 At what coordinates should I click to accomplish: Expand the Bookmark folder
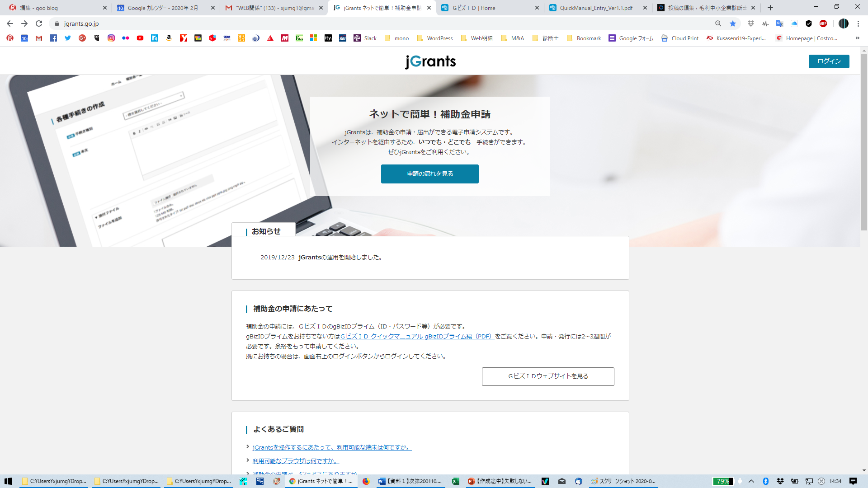(x=584, y=38)
